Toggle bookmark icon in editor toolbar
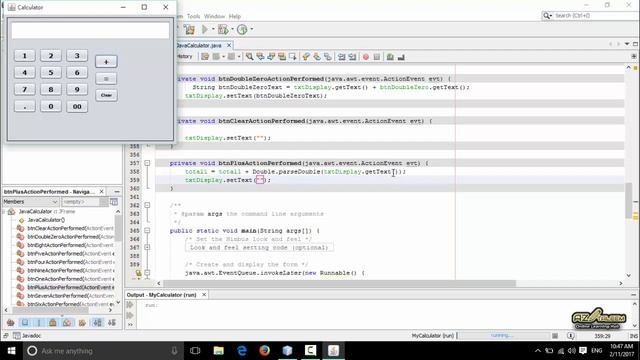 click(328, 57)
